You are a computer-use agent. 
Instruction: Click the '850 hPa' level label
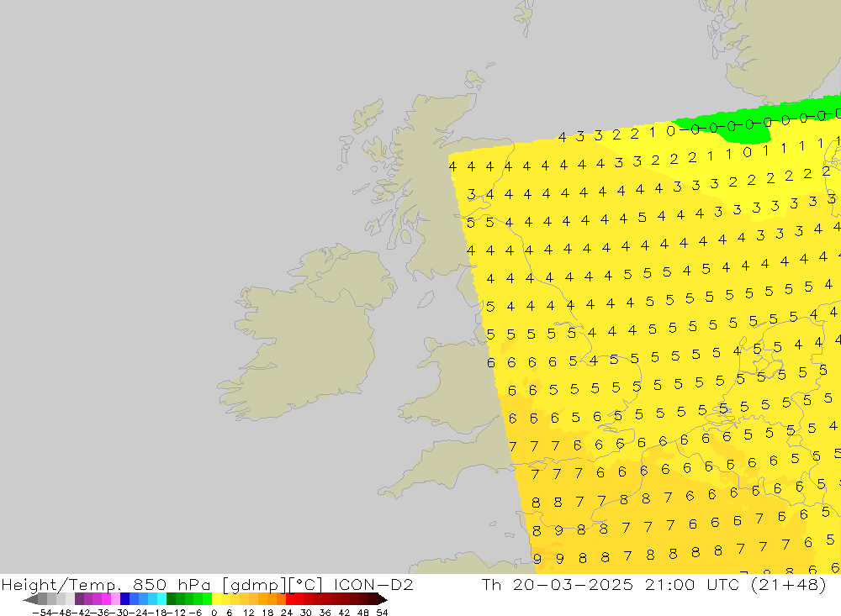point(172,584)
